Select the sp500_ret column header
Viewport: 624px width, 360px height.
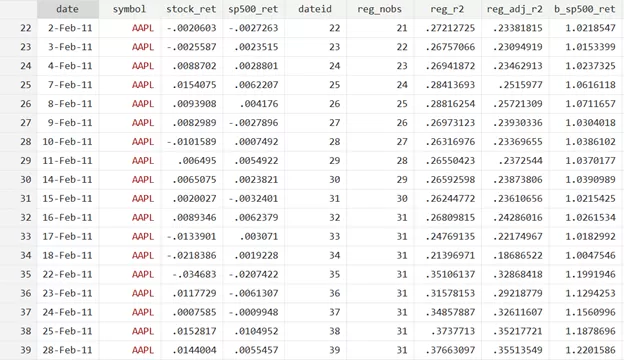click(253, 9)
